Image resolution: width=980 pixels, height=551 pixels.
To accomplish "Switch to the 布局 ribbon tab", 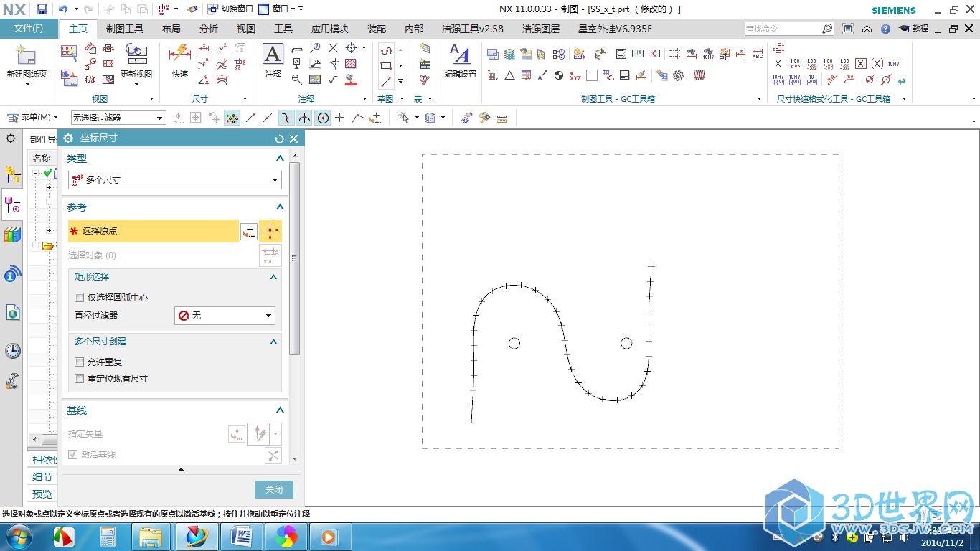I will point(171,29).
